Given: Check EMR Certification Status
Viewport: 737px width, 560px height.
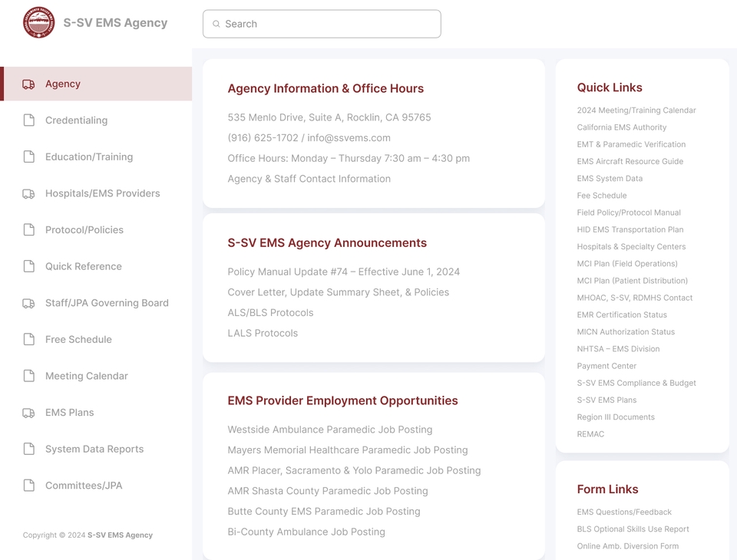Looking at the screenshot, I should click(x=623, y=315).
